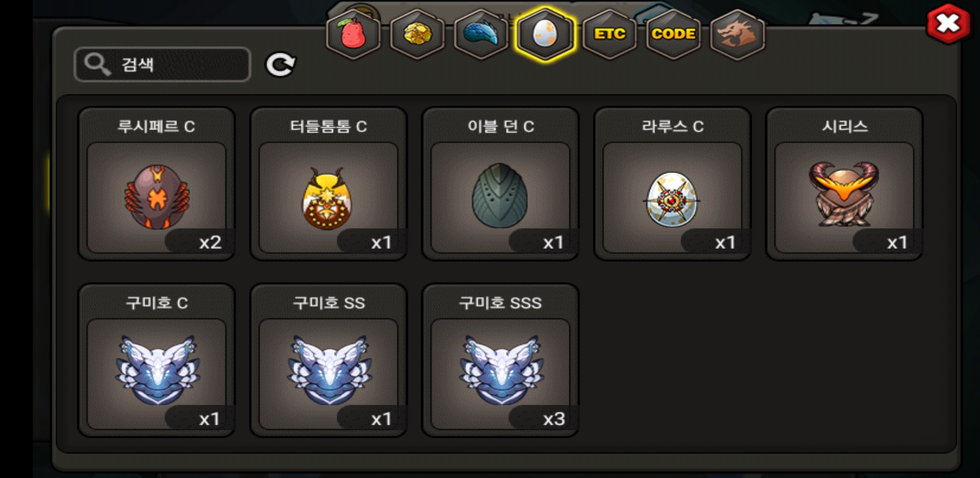Image resolution: width=980 pixels, height=478 pixels.
Task: Click the refresh arrow icon
Action: (281, 65)
